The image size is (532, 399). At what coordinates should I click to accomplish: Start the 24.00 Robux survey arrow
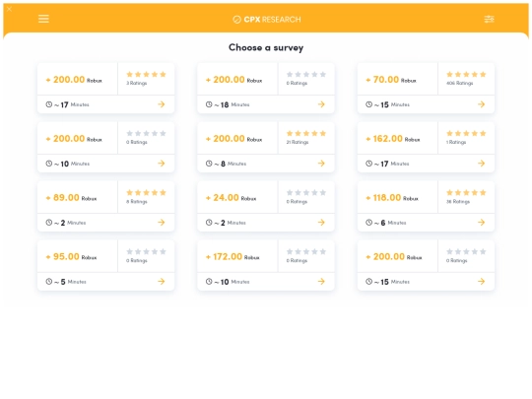tap(321, 223)
